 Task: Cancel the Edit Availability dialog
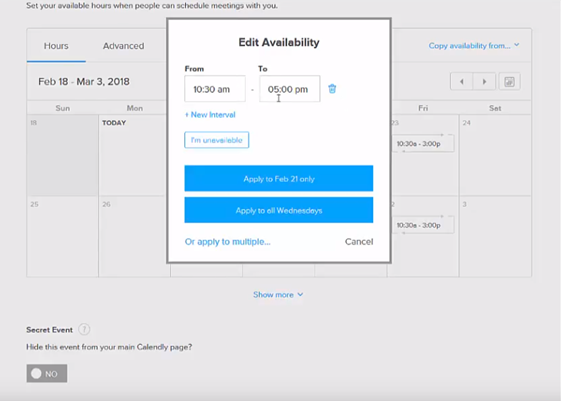[x=359, y=242]
